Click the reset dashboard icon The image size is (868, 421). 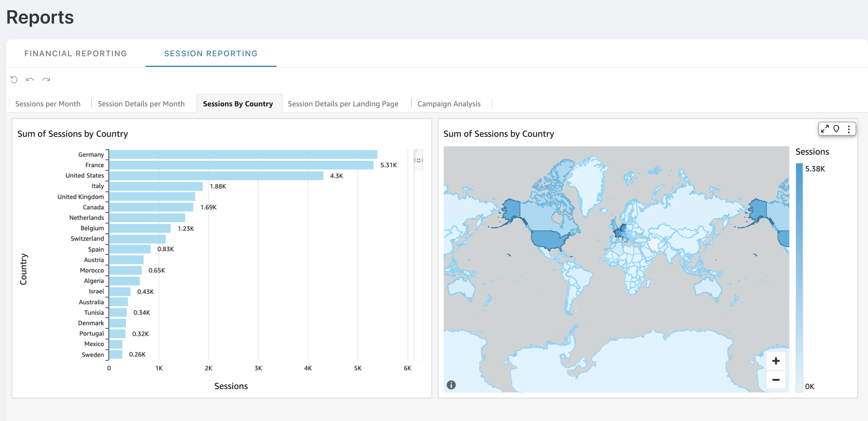14,79
